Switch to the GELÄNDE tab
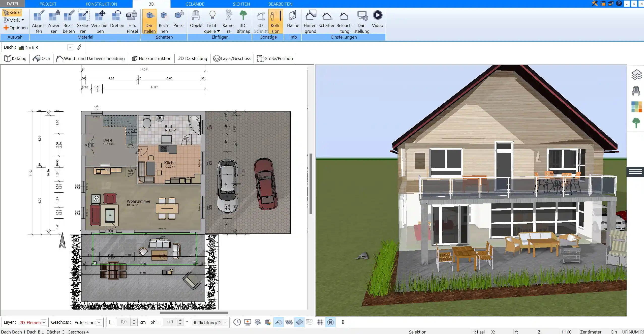 click(x=195, y=4)
